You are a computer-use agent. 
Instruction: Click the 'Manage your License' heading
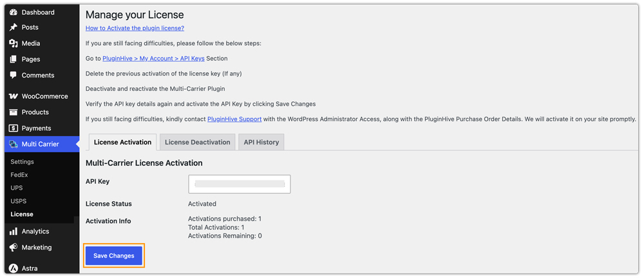pos(135,15)
